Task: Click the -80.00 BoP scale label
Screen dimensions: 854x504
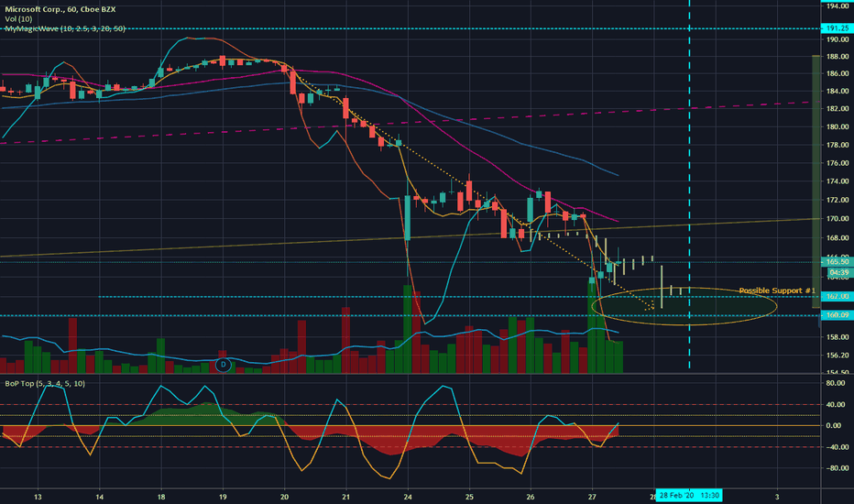Action: point(836,468)
